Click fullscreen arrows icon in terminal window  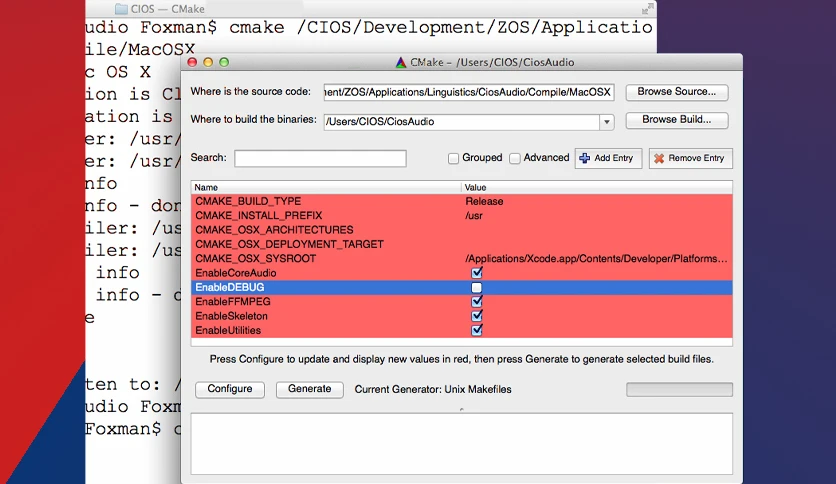(647, 9)
